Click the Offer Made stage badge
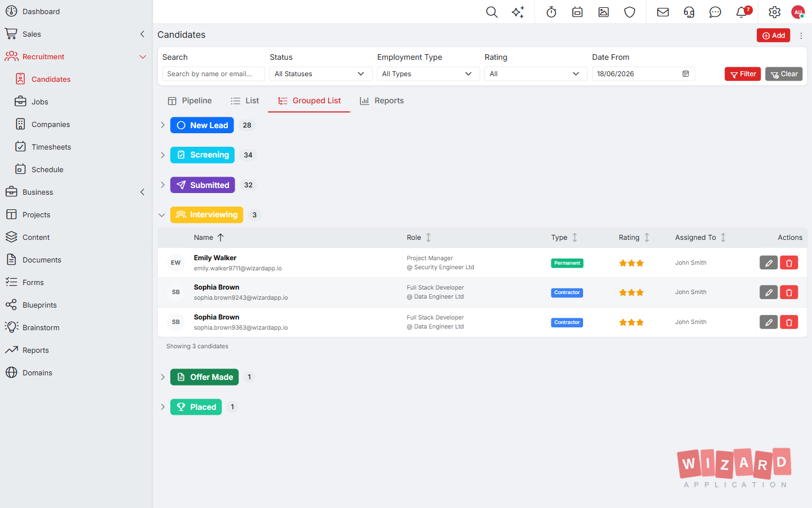 pyautogui.click(x=204, y=377)
